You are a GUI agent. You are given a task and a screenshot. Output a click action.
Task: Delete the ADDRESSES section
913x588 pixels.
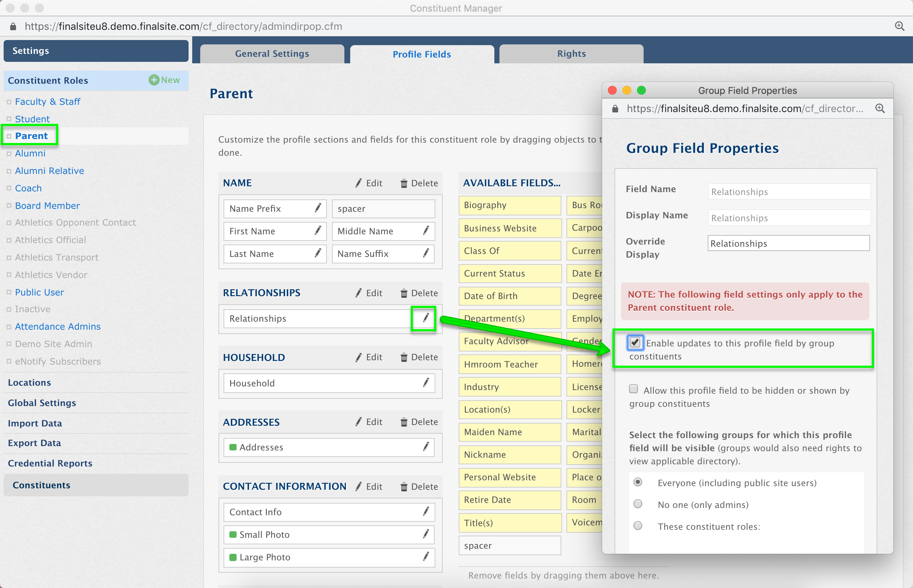click(419, 422)
